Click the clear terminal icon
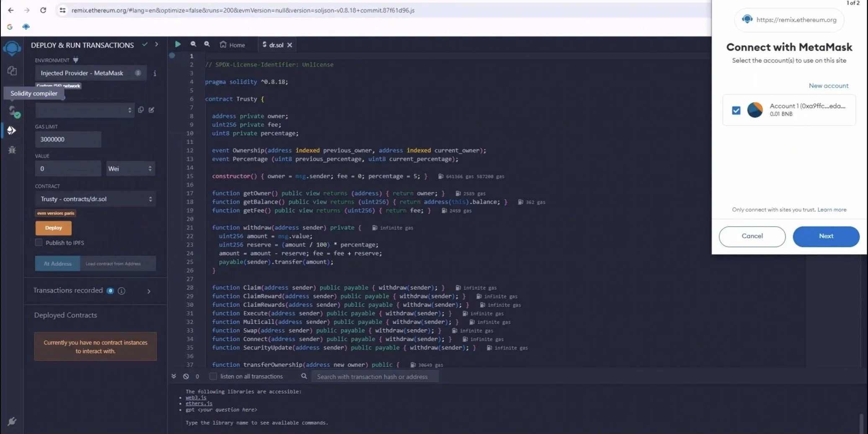 [186, 376]
